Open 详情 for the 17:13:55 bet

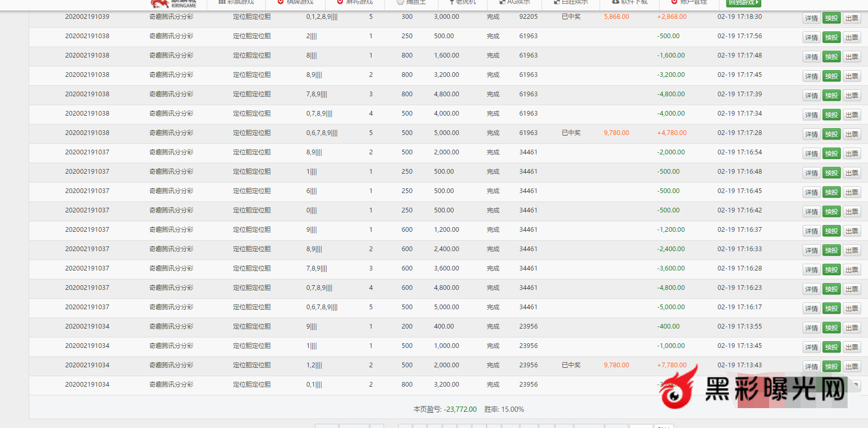[x=811, y=328]
